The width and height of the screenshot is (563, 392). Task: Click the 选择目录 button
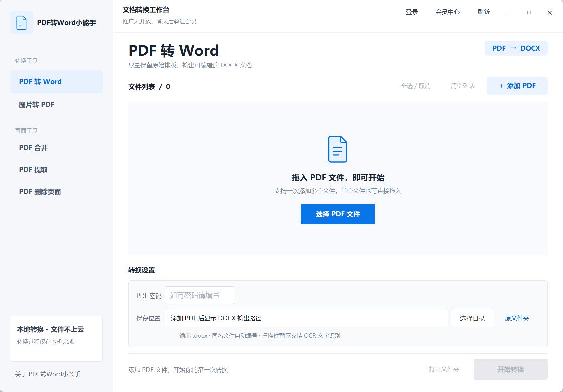tap(472, 318)
